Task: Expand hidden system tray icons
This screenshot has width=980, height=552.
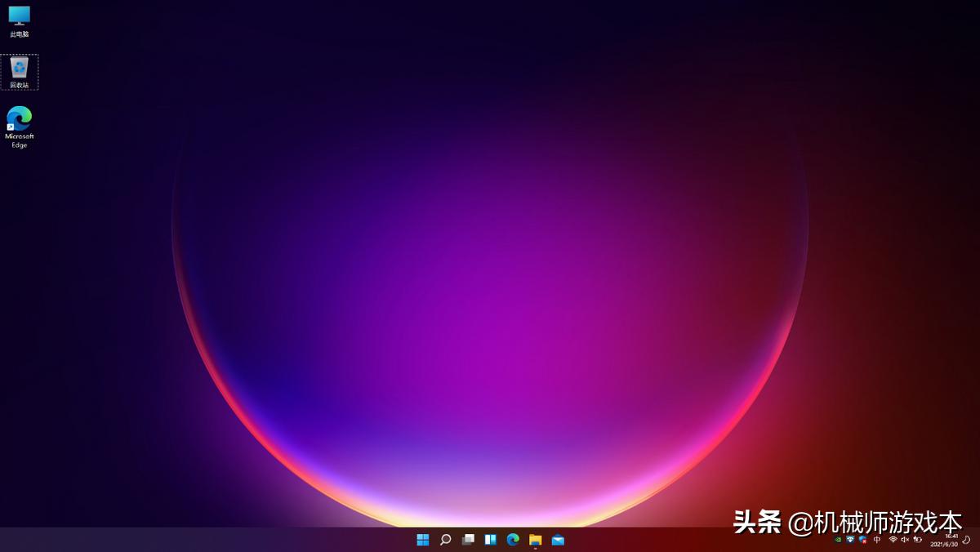Action: 828,540
